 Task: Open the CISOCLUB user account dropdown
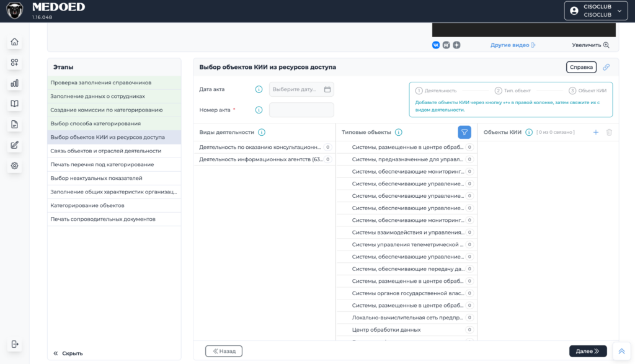(596, 11)
